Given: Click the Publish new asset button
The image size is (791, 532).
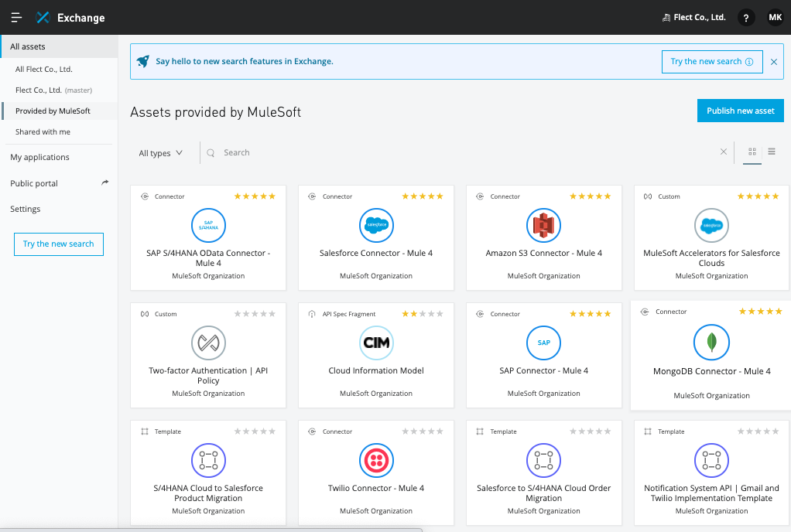Looking at the screenshot, I should [740, 111].
